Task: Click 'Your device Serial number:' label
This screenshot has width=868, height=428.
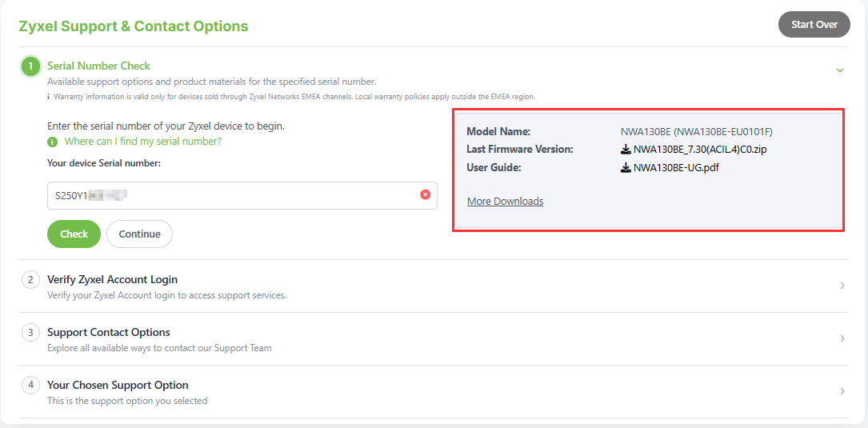Action: point(104,162)
